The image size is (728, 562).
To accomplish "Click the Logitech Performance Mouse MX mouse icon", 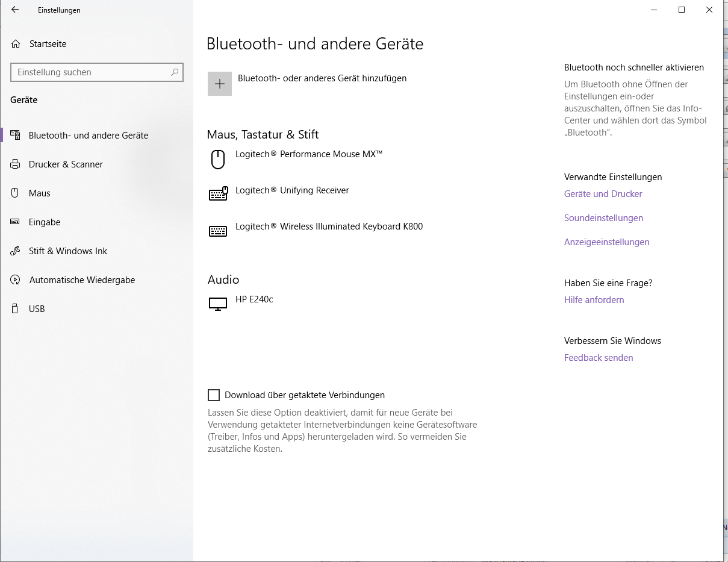I will tap(218, 160).
